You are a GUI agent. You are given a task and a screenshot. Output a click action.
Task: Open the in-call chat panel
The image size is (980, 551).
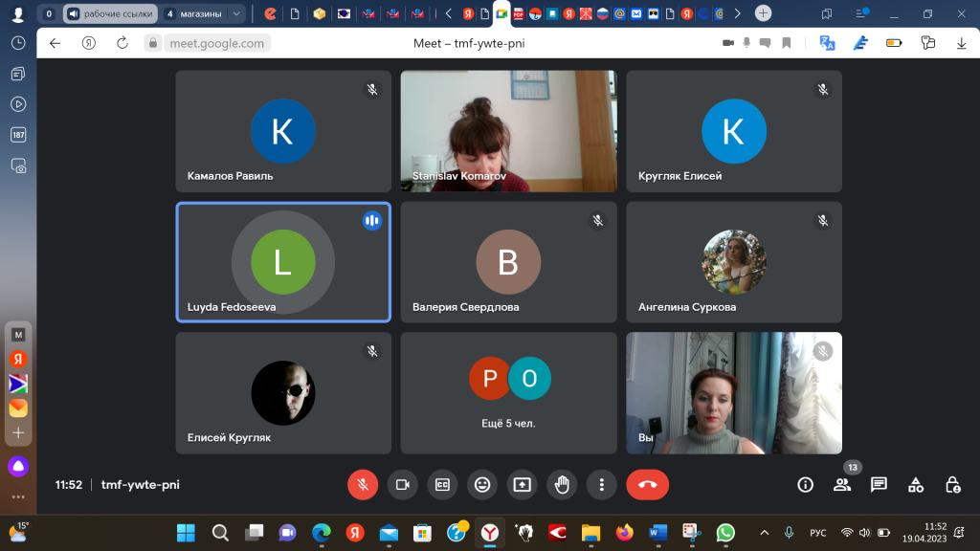click(x=879, y=485)
